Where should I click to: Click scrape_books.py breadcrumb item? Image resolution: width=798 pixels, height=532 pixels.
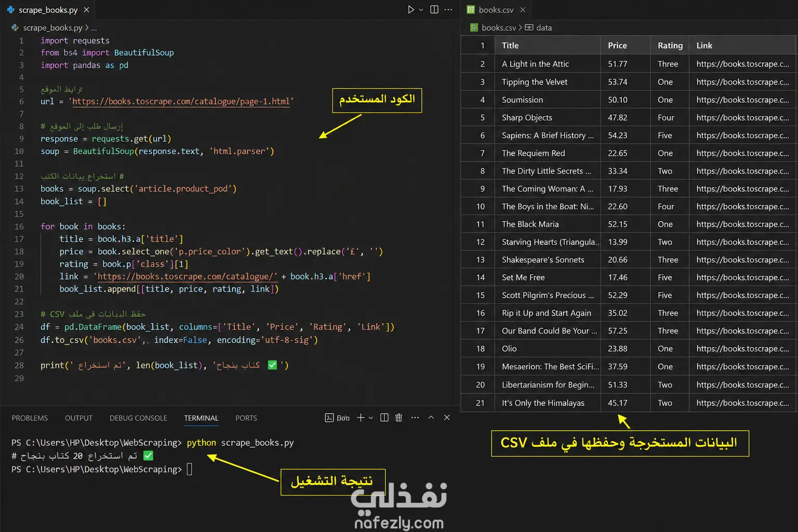52,28
